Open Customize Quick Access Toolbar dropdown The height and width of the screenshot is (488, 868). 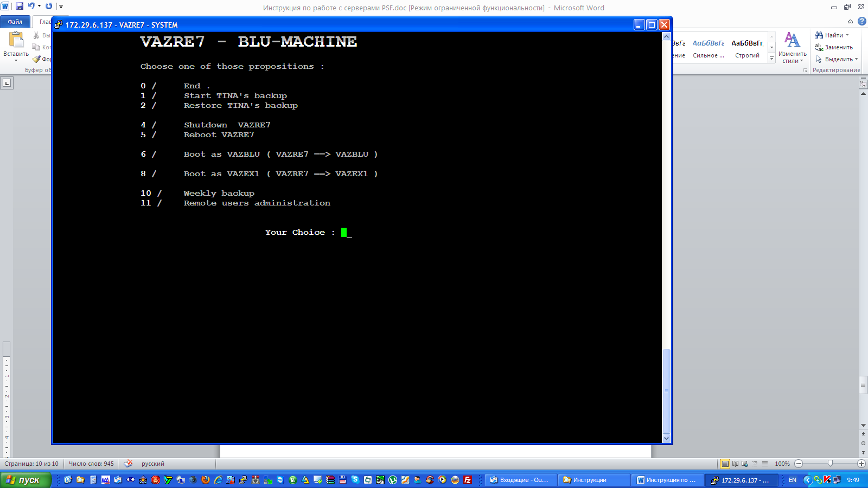click(61, 7)
